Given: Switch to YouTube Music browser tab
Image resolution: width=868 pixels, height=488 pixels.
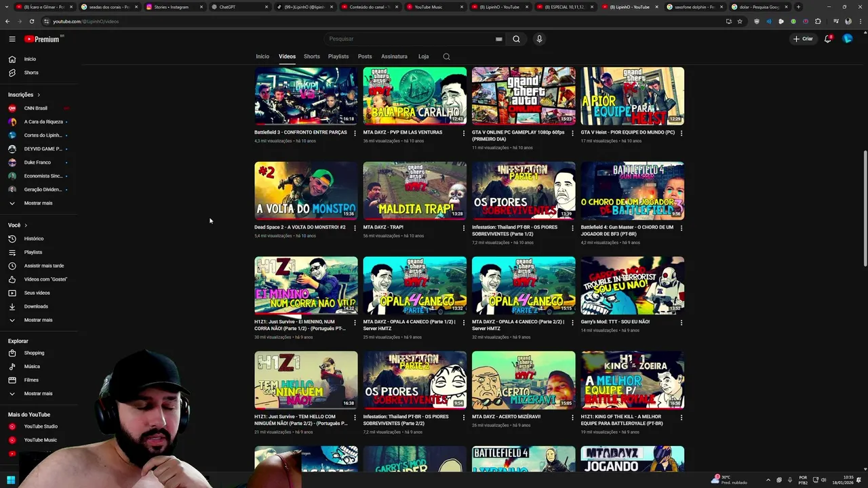Looking at the screenshot, I should coord(434,7).
